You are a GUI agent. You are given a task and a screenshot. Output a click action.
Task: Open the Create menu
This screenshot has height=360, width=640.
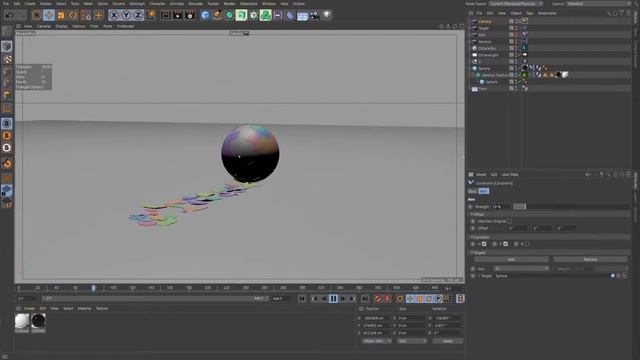pyautogui.click(x=30, y=4)
